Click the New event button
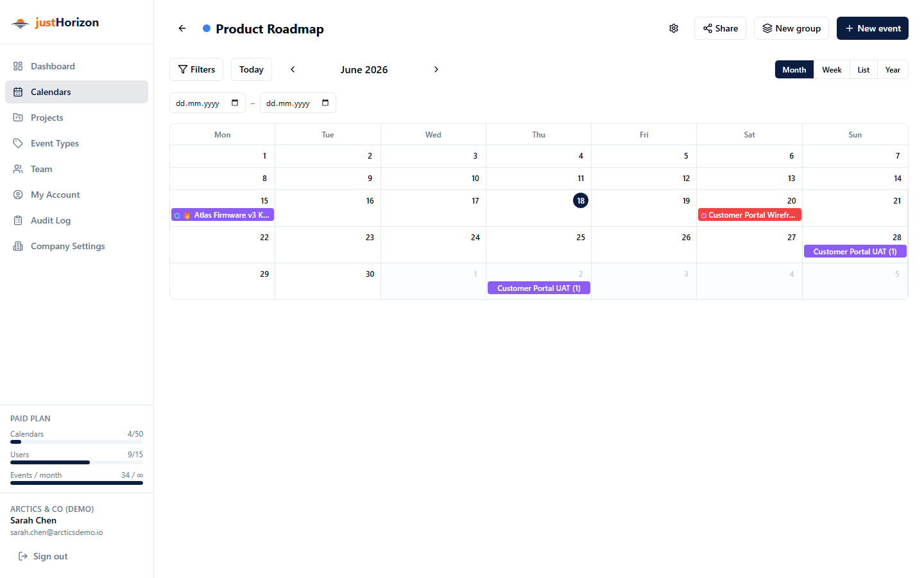Image resolution: width=924 pixels, height=578 pixels. click(873, 28)
